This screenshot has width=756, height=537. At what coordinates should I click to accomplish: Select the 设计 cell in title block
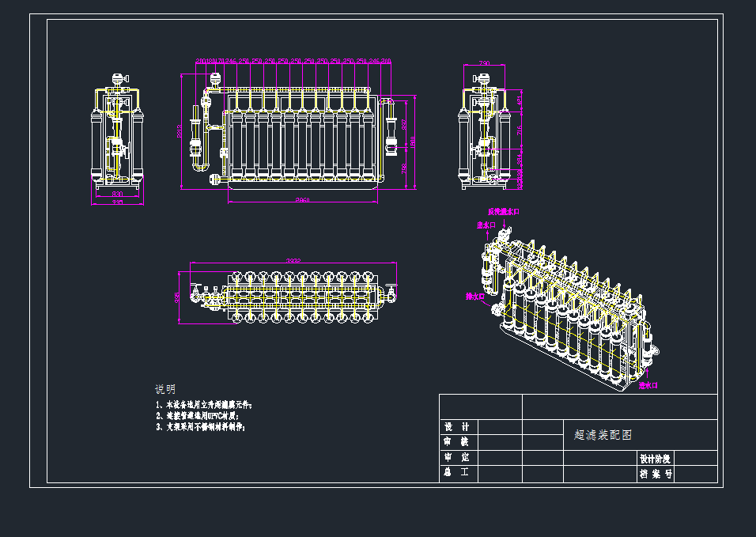pos(458,427)
